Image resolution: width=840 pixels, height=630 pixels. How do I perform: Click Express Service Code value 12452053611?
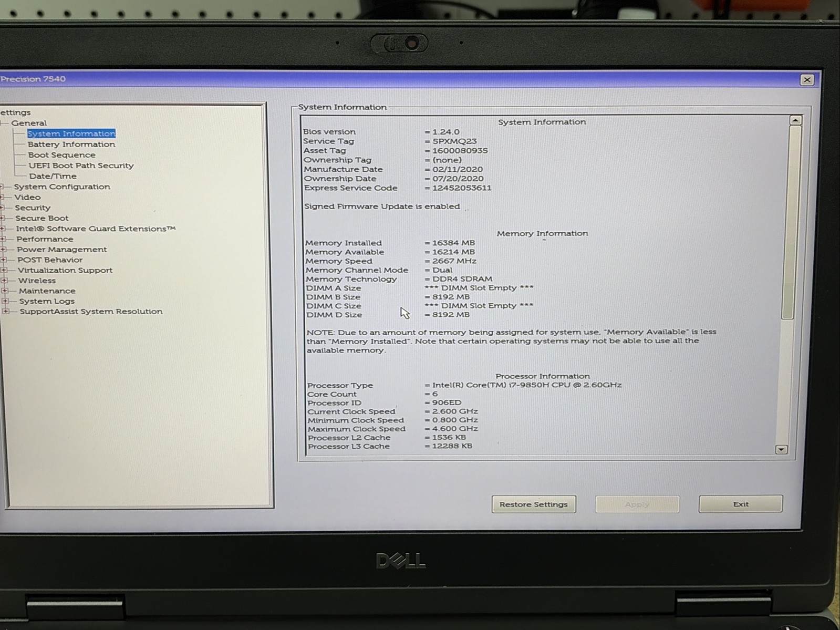click(x=462, y=188)
